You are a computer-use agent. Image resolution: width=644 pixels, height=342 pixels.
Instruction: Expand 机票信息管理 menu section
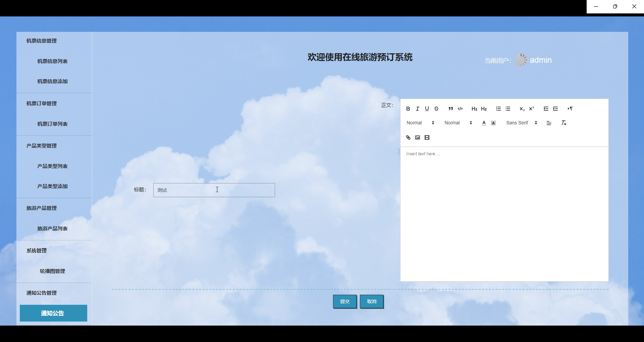tap(42, 41)
